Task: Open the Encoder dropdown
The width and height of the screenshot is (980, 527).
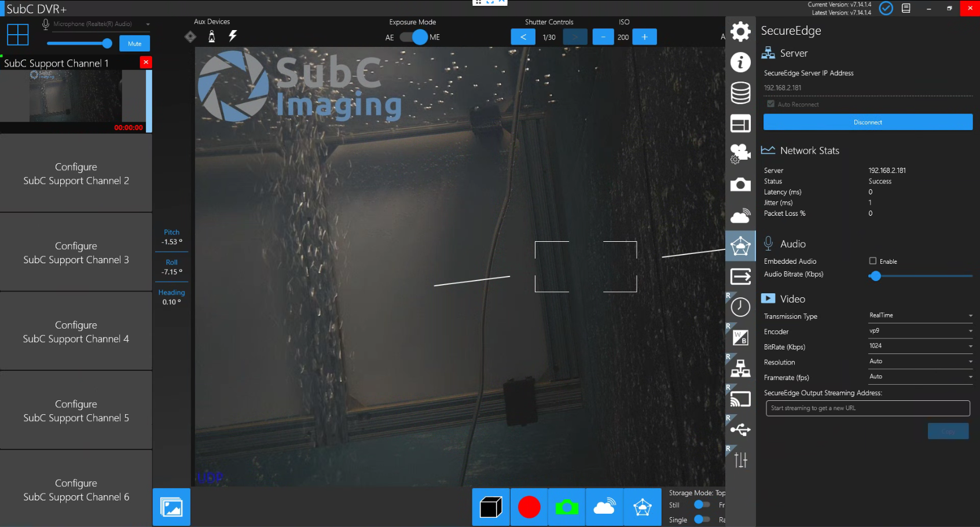Action: click(920, 331)
